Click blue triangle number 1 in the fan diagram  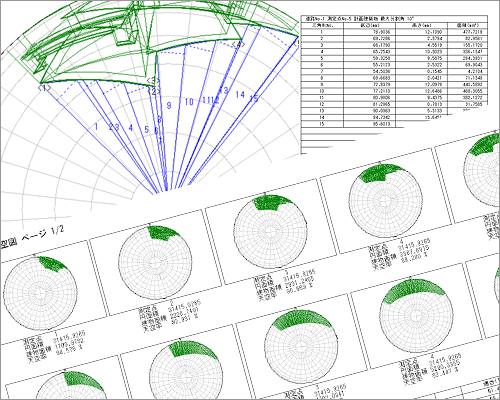96,127
